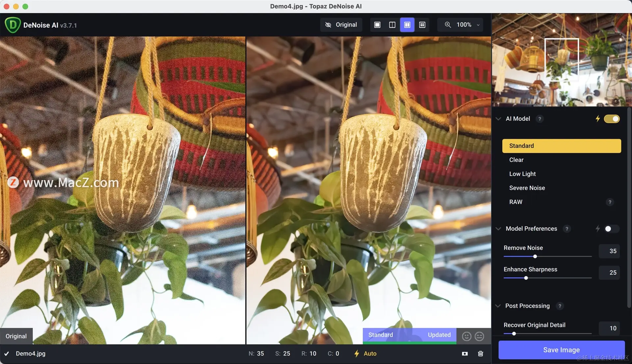Delete Demo4.jpg with the trash icon
The width and height of the screenshot is (632, 364).
tap(481, 353)
